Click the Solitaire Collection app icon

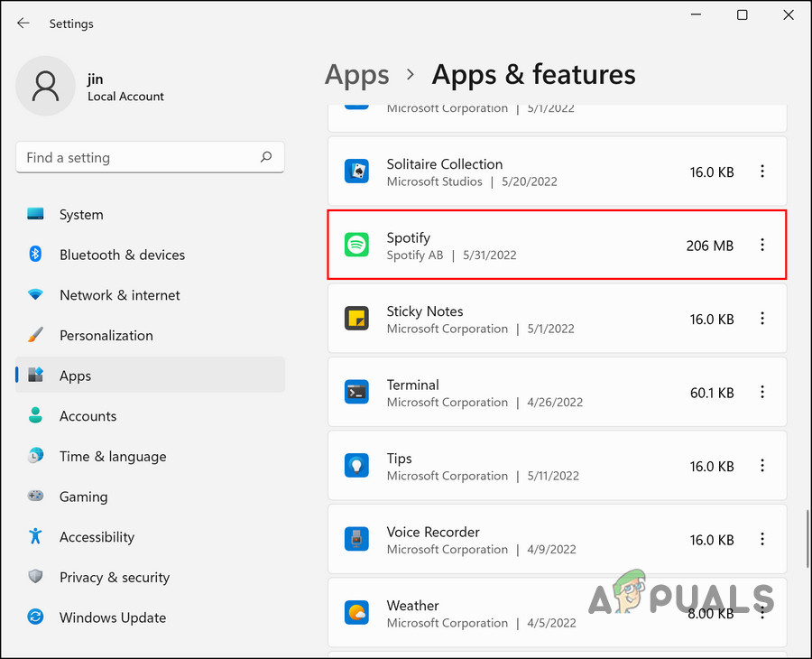tap(356, 172)
